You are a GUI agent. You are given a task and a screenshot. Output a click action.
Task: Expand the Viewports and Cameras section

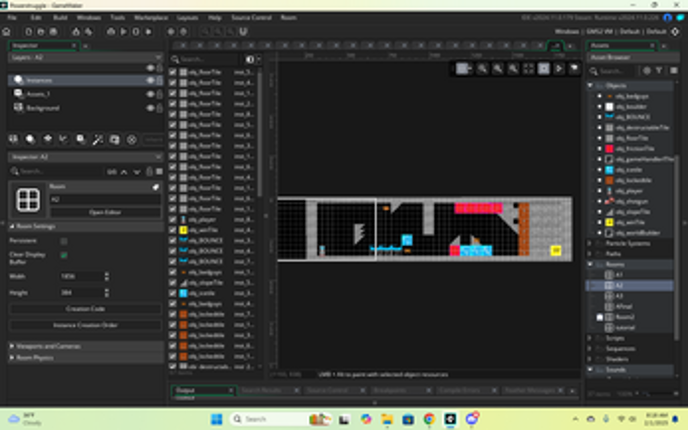click(x=12, y=345)
